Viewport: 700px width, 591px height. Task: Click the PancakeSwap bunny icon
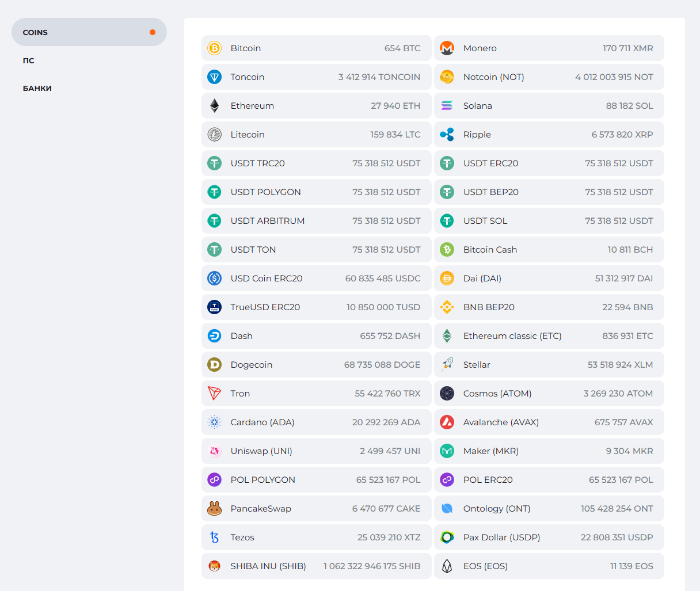coord(215,509)
